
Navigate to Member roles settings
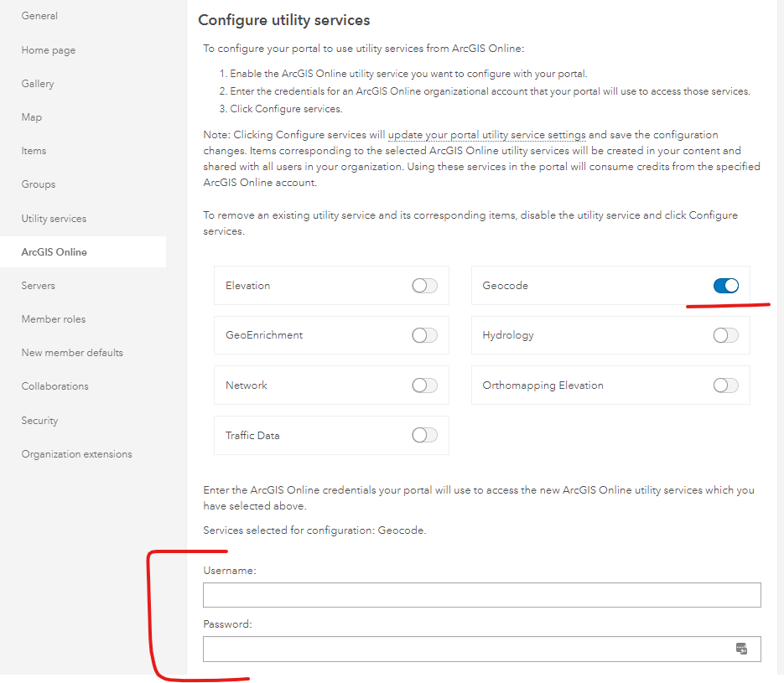(53, 319)
